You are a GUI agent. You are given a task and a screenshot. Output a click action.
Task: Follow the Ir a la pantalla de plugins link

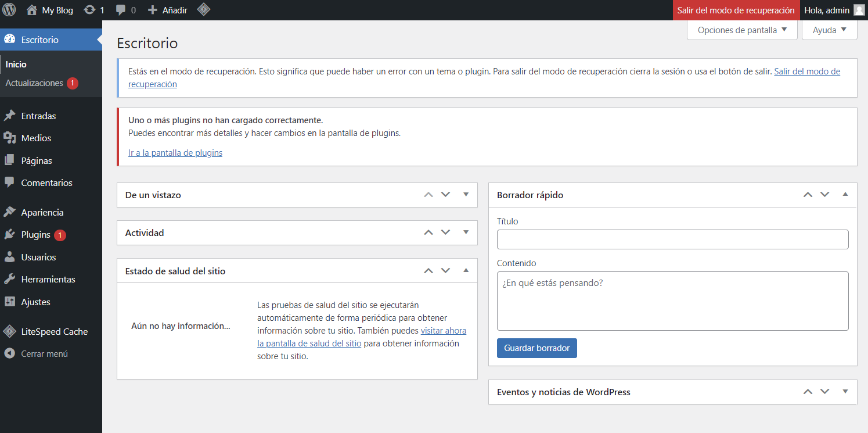(x=175, y=153)
